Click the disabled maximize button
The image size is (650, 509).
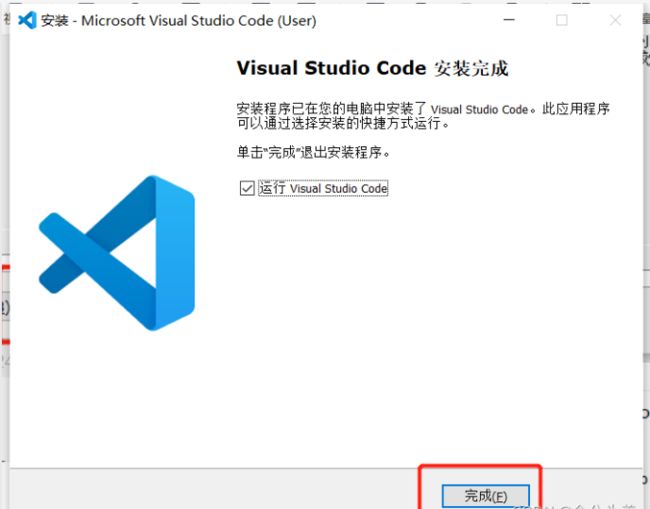pos(562,20)
